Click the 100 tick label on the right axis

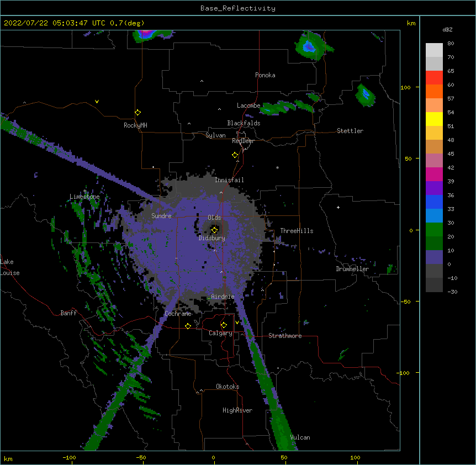coord(405,87)
